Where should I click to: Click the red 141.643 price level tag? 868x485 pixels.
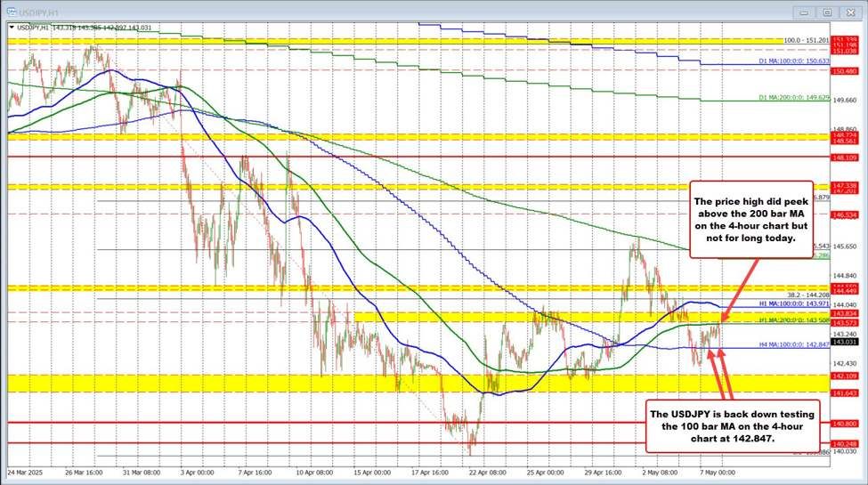click(846, 392)
